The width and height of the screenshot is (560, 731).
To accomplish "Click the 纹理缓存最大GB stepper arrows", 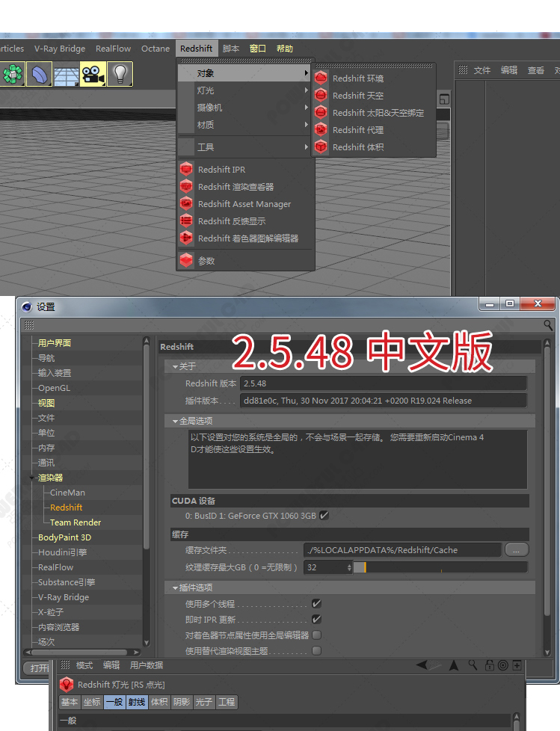I will (349, 567).
